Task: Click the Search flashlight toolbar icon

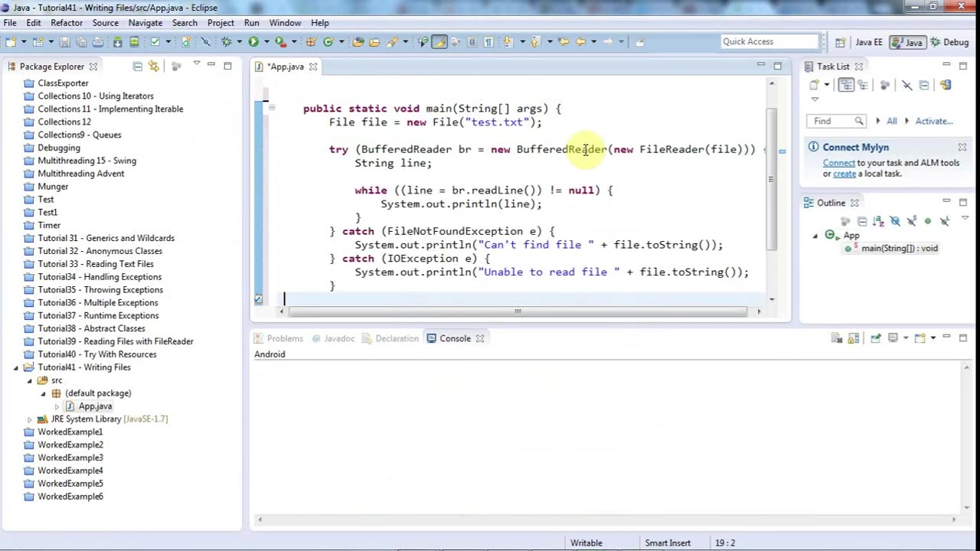Action: click(392, 42)
